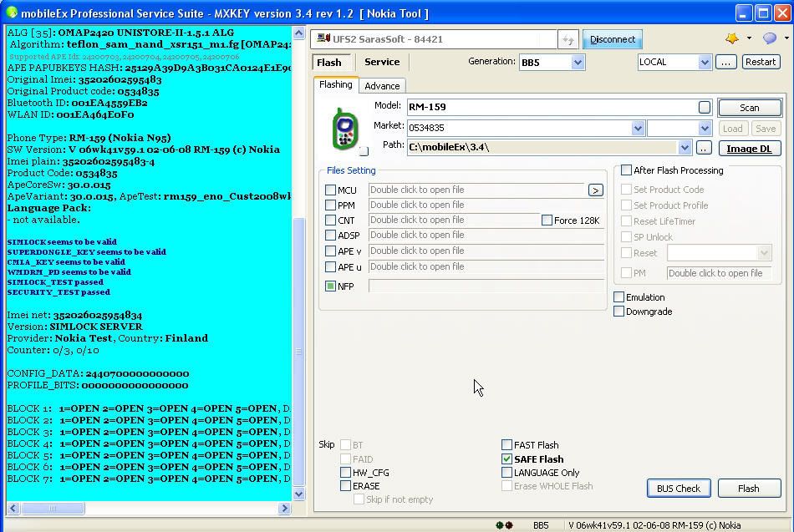Toggle the NFP checkbox

[330, 286]
